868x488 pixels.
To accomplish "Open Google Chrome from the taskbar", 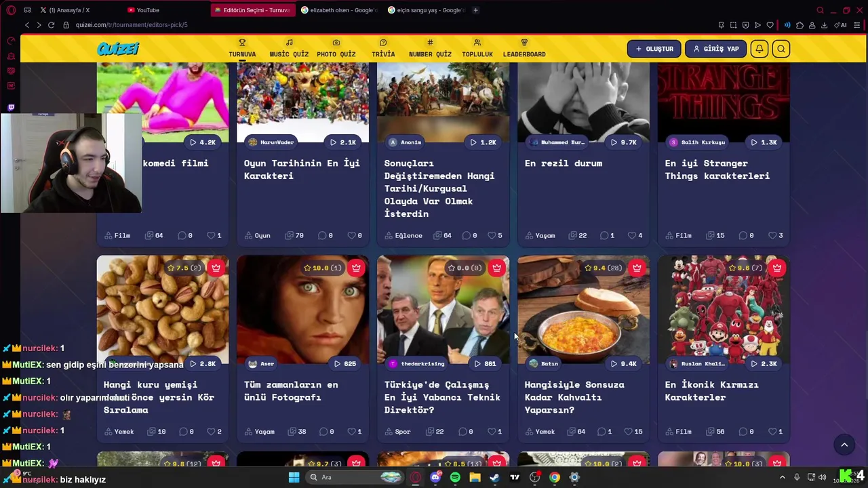I will 555,477.
